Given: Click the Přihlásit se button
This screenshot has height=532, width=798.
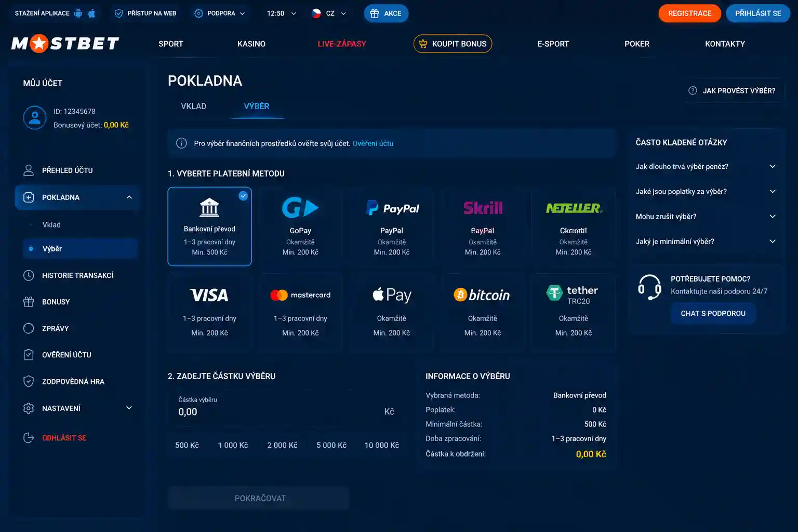Looking at the screenshot, I should pyautogui.click(x=758, y=14).
